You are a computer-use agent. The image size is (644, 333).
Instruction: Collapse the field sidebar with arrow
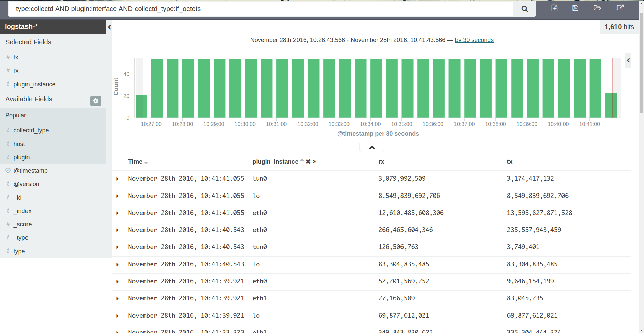[109, 27]
